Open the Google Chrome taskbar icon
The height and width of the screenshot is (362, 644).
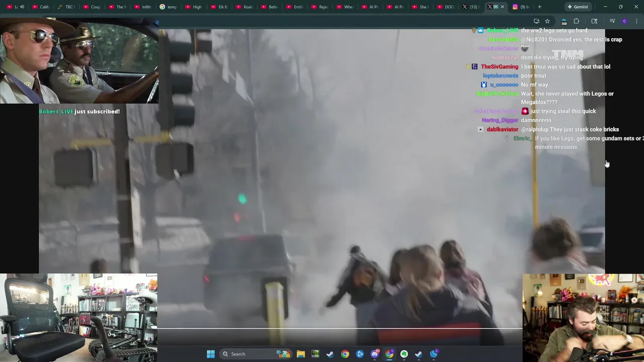345,354
